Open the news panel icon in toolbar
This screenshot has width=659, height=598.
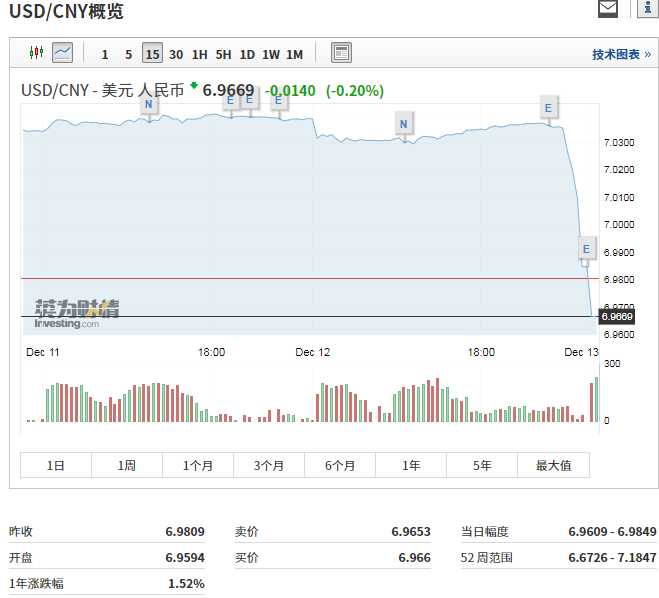click(x=341, y=53)
